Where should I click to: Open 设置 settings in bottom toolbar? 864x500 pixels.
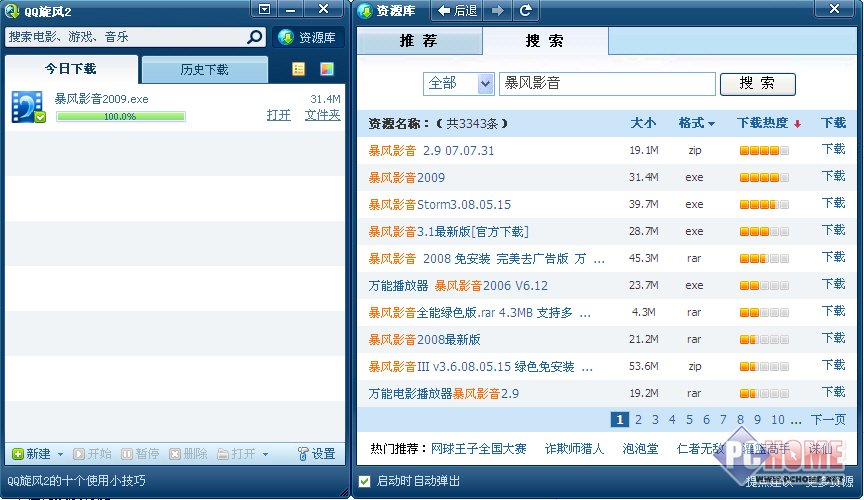[x=316, y=454]
